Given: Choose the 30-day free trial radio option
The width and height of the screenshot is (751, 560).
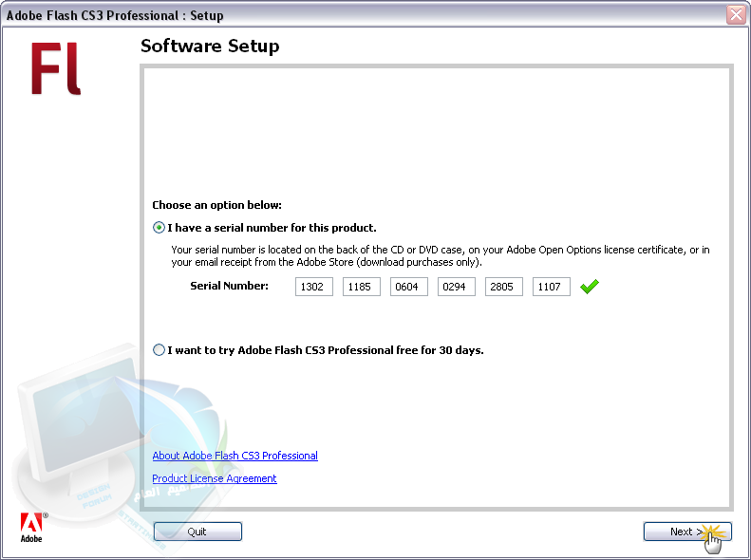Looking at the screenshot, I should click(159, 350).
